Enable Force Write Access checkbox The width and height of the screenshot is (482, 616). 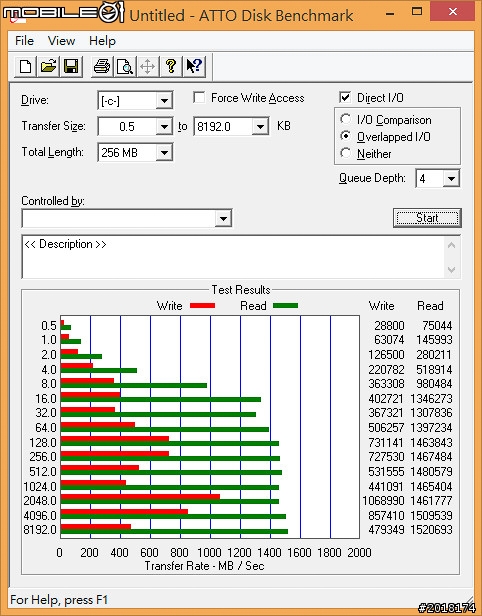click(199, 97)
